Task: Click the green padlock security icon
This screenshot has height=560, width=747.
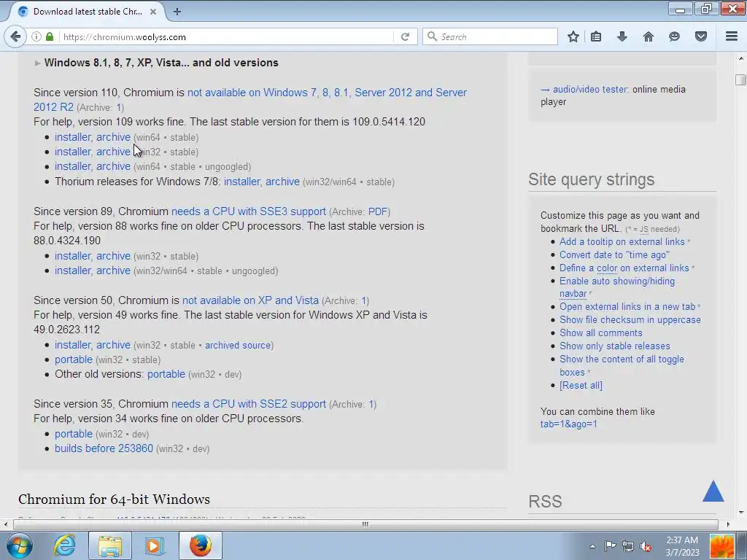Action: pos(50,36)
